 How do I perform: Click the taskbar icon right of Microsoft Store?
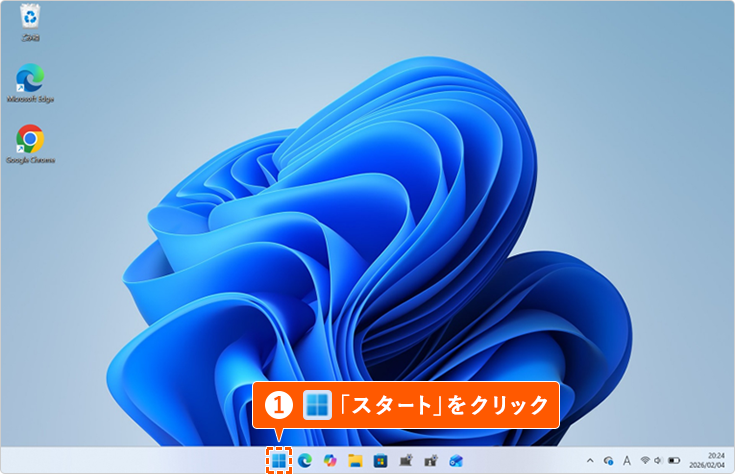(x=406, y=460)
